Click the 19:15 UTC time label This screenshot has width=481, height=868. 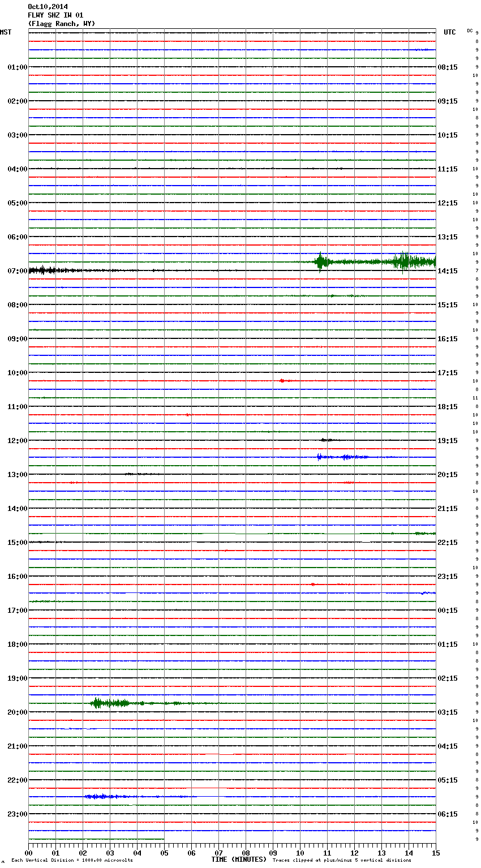click(448, 441)
